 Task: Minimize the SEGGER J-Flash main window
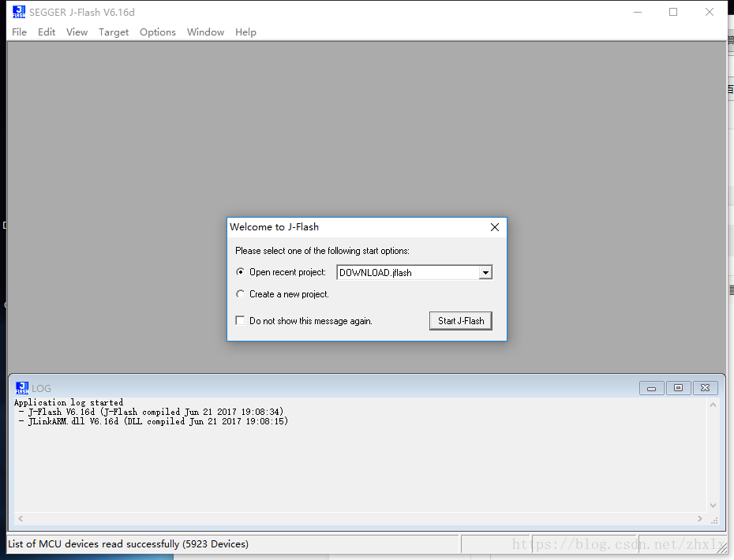tap(638, 12)
